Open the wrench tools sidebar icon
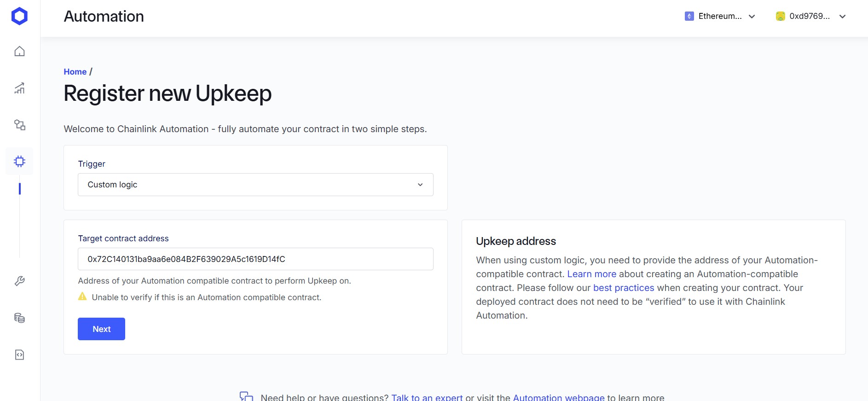 pos(19,281)
